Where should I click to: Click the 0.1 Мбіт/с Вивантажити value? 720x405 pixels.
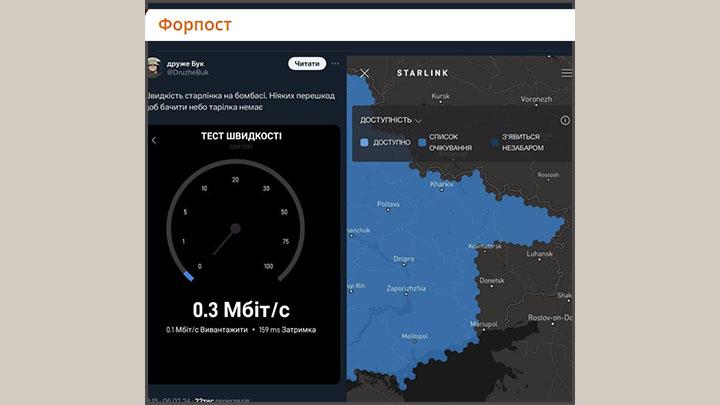click(x=207, y=330)
